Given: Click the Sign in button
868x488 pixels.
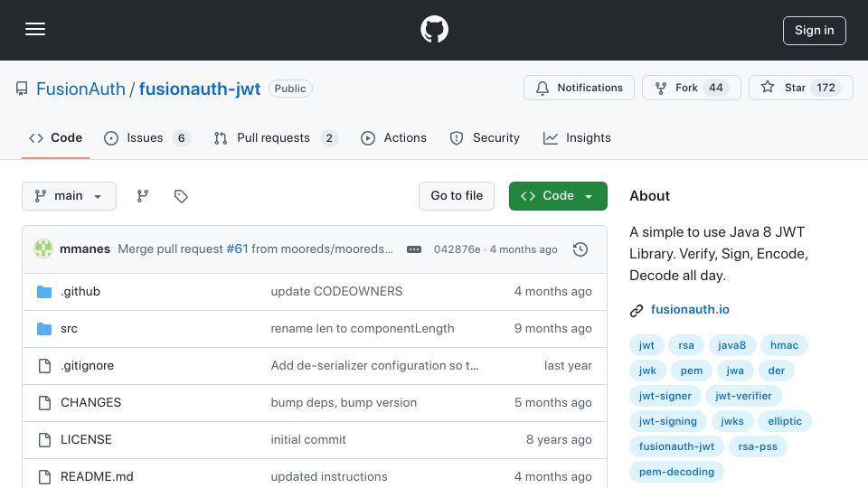Looking at the screenshot, I should click(815, 31).
